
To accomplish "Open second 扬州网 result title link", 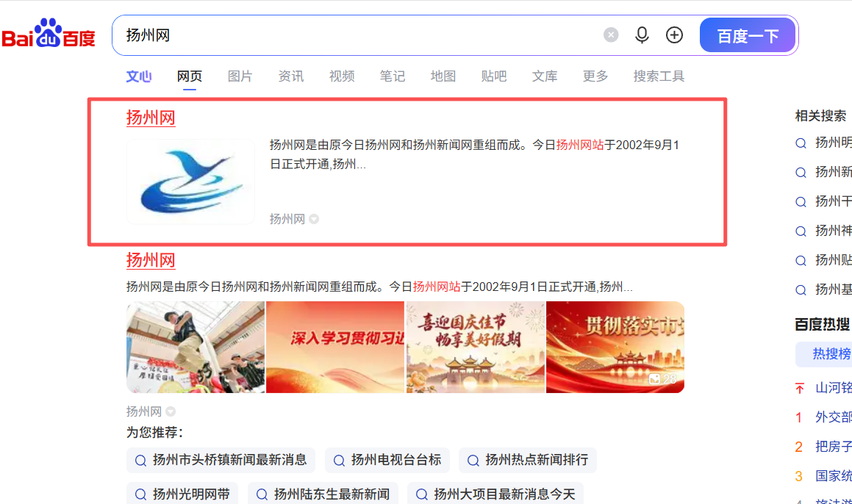I will [151, 259].
